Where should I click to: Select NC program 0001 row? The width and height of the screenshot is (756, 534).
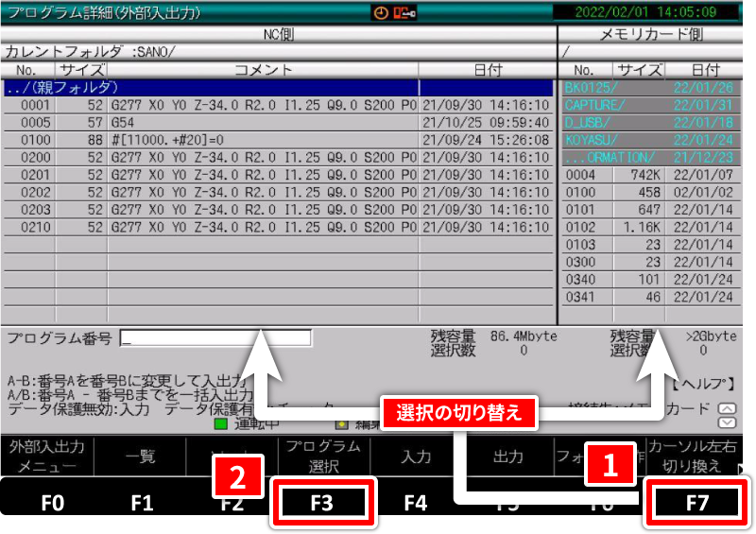278,105
